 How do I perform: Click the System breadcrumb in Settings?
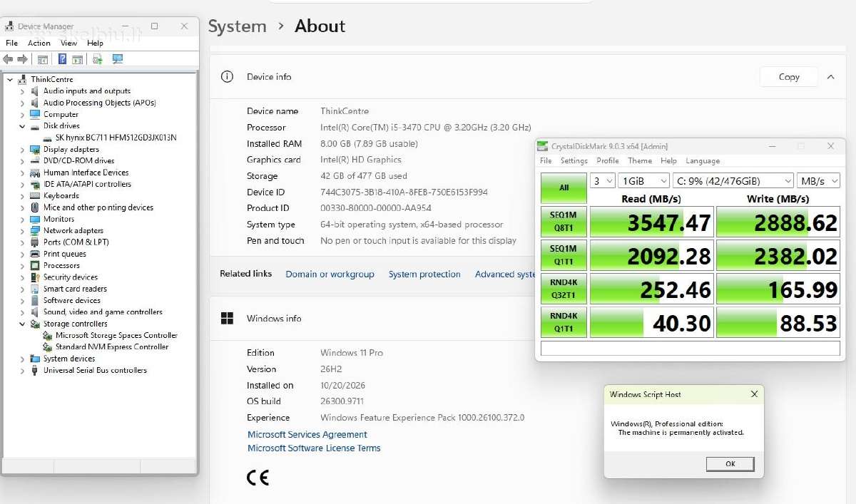238,26
